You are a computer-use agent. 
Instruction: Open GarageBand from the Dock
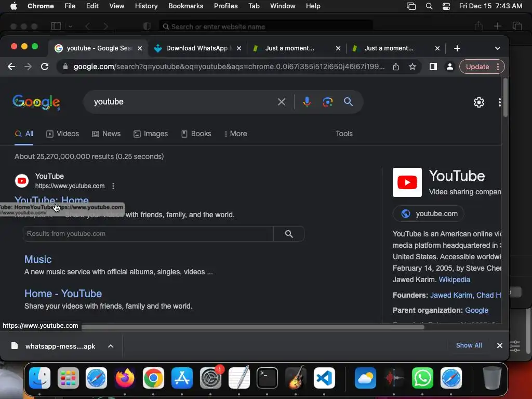pos(296,378)
